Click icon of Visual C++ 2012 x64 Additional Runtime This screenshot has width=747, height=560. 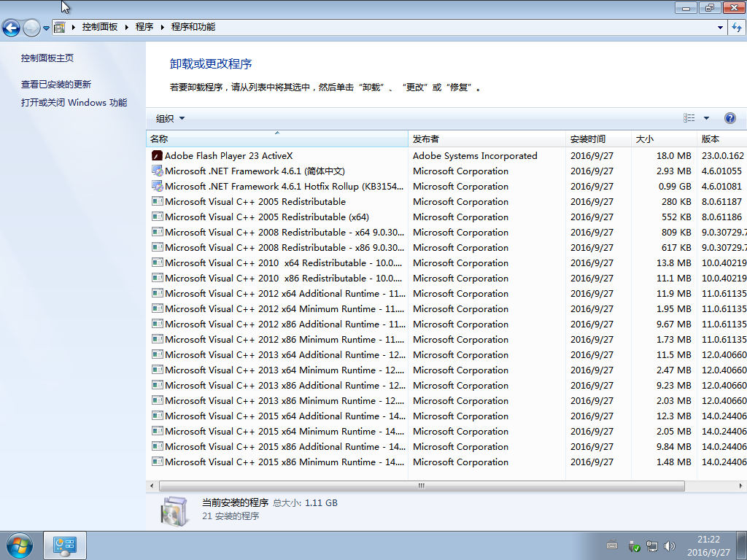click(158, 293)
